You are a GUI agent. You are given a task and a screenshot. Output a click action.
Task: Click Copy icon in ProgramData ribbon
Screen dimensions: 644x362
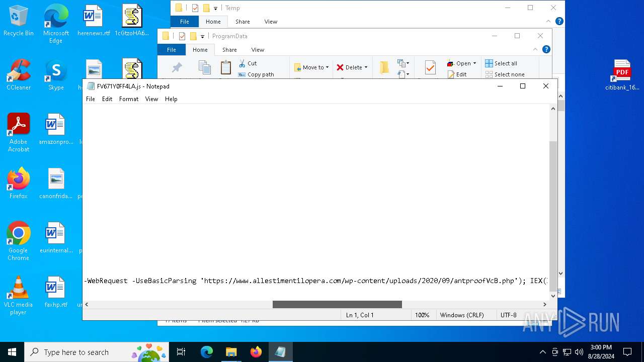tap(204, 68)
